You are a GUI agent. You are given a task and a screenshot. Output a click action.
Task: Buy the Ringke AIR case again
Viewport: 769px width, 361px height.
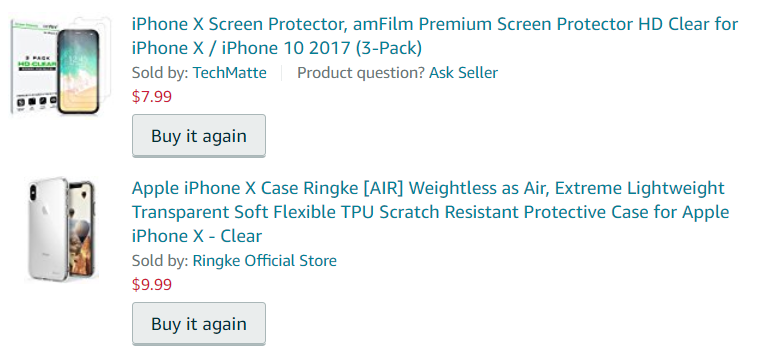click(x=199, y=324)
